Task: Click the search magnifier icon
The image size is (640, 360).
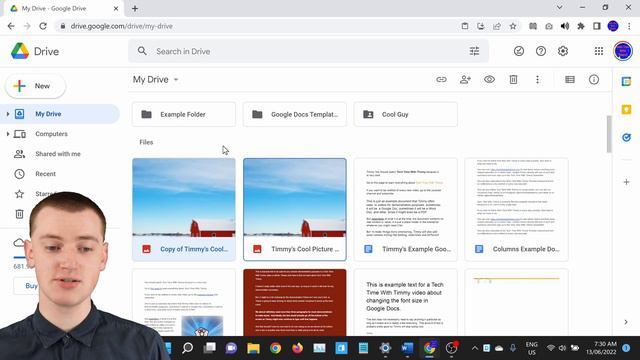Action: click(x=142, y=51)
